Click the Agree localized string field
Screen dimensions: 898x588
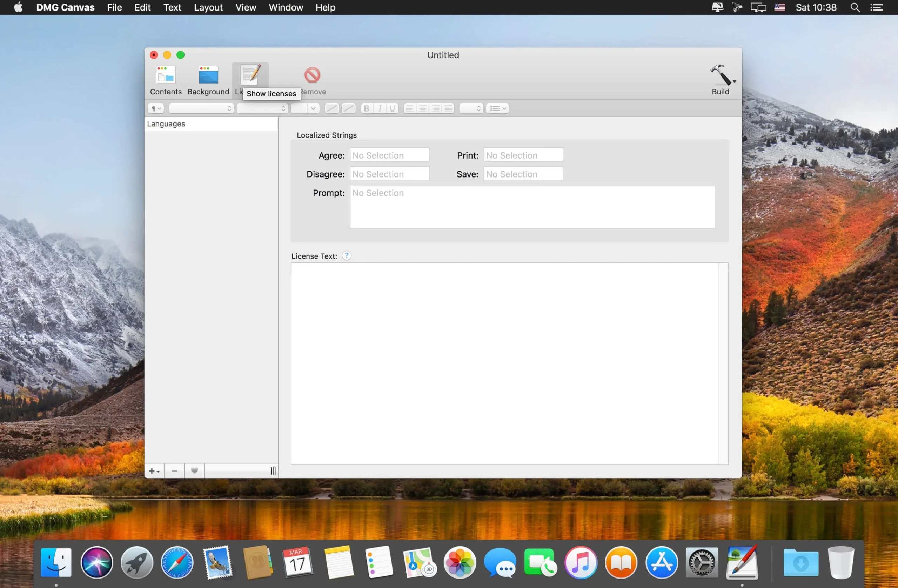tap(389, 155)
